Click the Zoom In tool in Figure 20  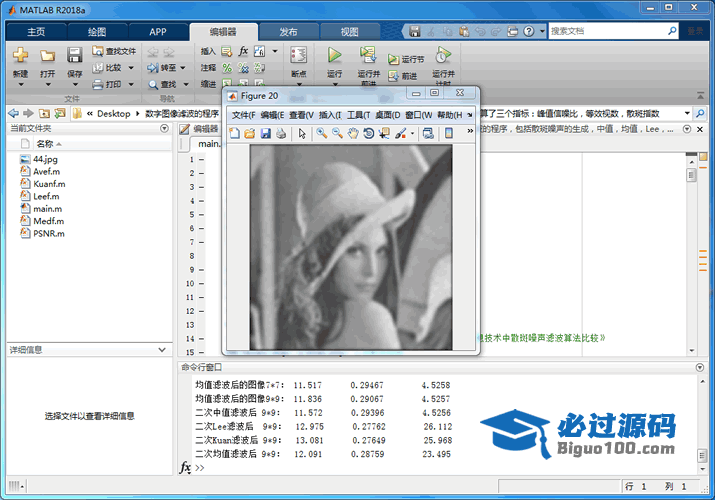pyautogui.click(x=322, y=133)
